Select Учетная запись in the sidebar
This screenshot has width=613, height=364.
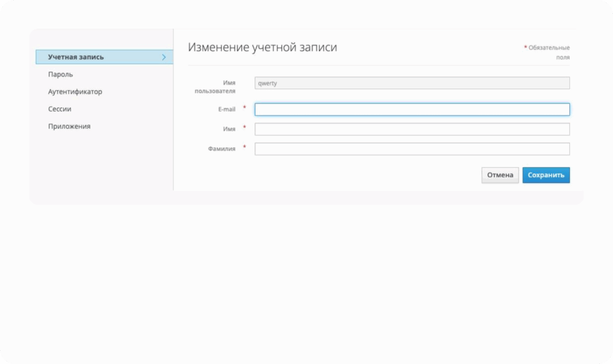click(x=76, y=57)
